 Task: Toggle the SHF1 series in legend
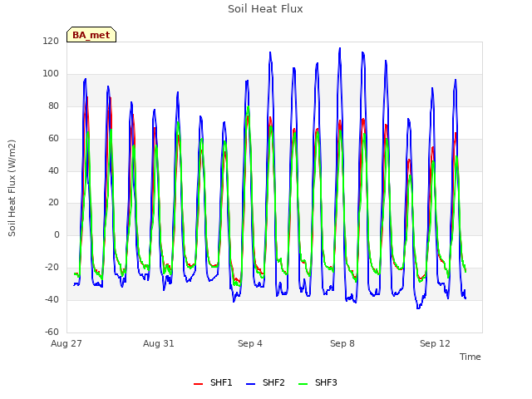tap(213, 382)
